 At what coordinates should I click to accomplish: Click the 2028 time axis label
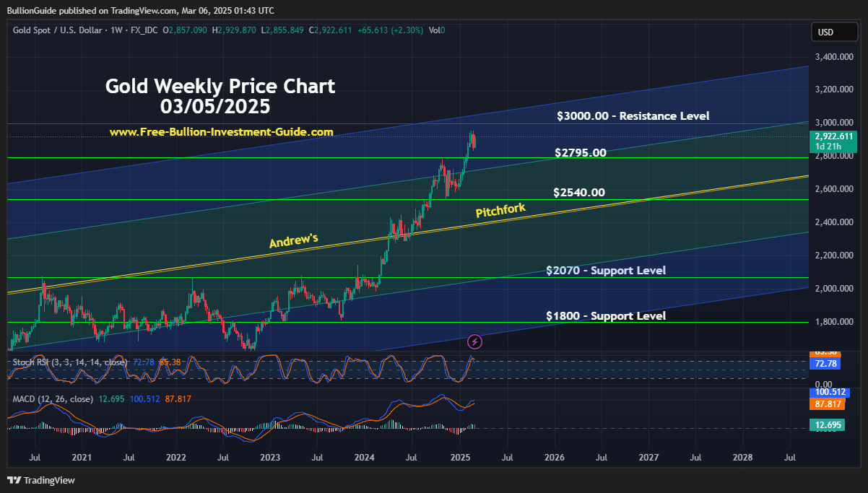pos(742,458)
